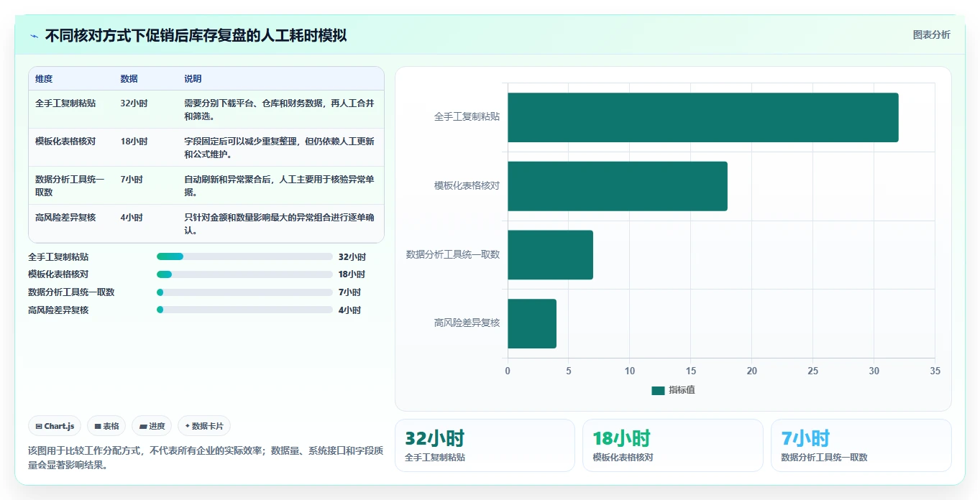Click the 数据分析工具统一取数 chart axis label
Image resolution: width=980 pixels, height=500 pixels.
pos(453,255)
